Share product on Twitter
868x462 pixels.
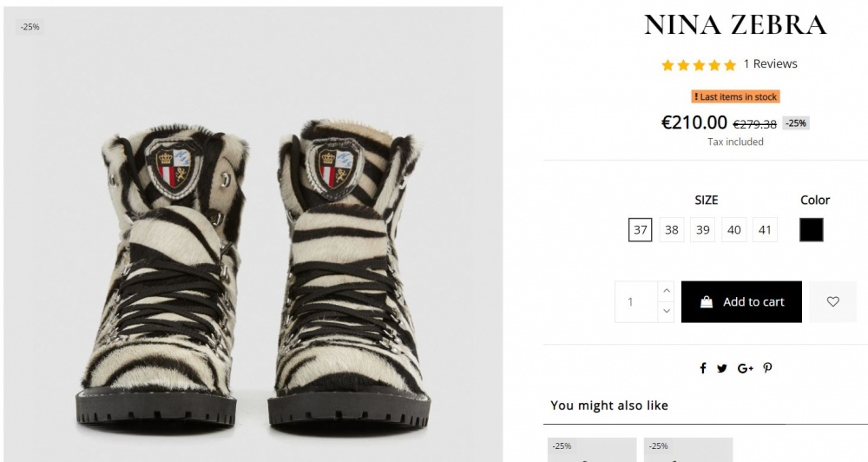[x=722, y=368]
